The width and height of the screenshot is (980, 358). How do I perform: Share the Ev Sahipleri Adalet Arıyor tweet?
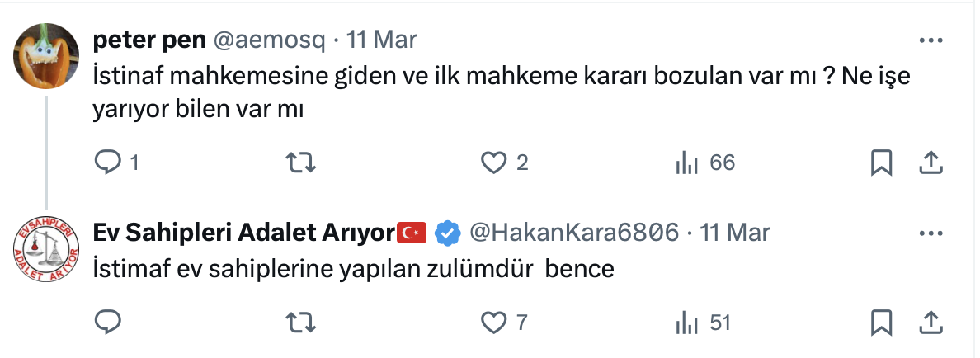pos(931,323)
